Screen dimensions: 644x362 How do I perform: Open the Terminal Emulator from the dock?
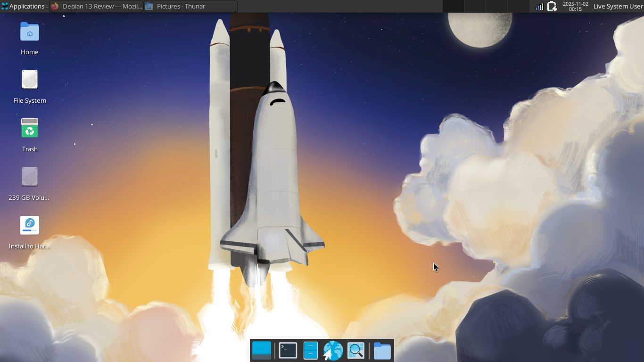(x=288, y=350)
